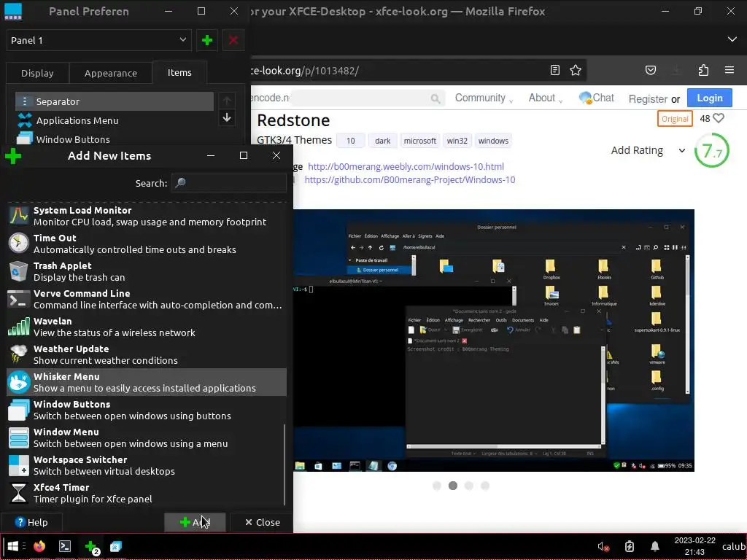Select Window Buttons in panel items list
This screenshot has width=747, height=560.
tap(115, 139)
